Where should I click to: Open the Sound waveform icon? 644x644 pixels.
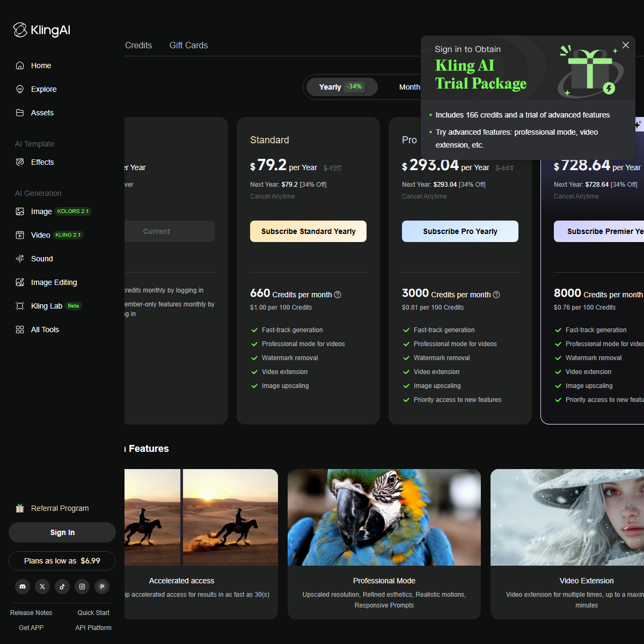20,259
